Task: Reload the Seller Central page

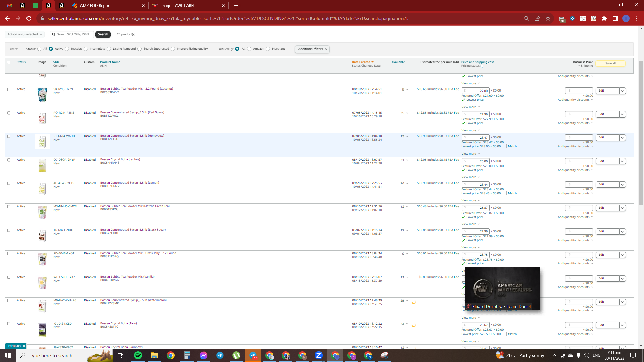Action: (29, 18)
